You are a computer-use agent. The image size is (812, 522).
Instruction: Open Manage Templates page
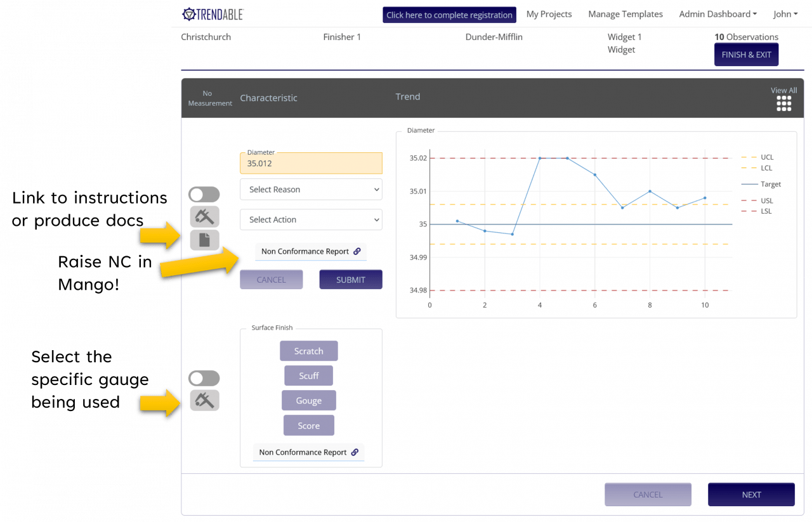click(625, 15)
